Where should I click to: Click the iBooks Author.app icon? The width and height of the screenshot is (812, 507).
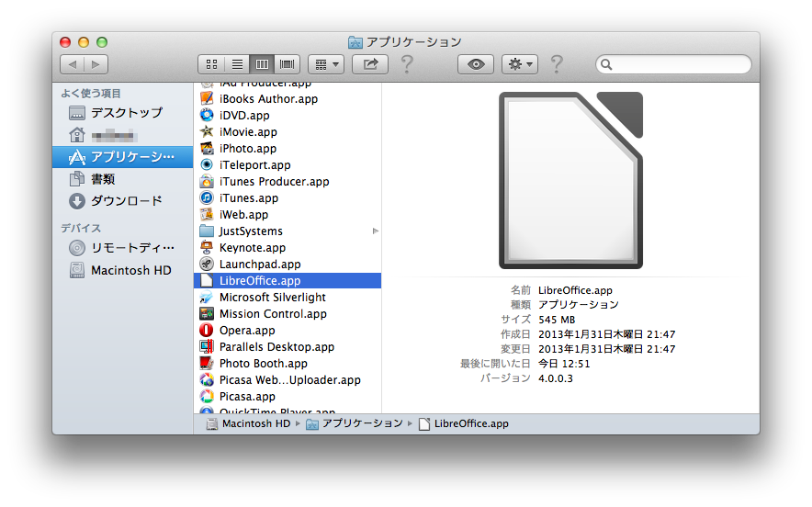click(x=207, y=98)
